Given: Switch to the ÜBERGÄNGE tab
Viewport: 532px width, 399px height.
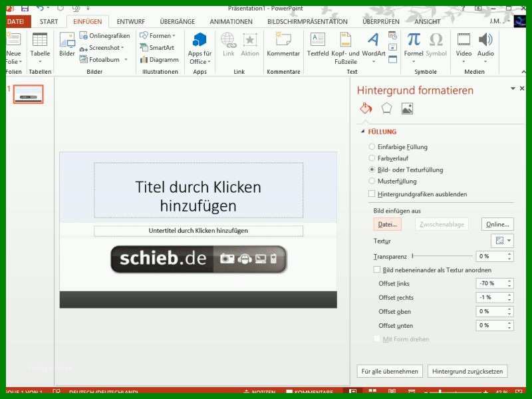Looking at the screenshot, I should (178, 22).
